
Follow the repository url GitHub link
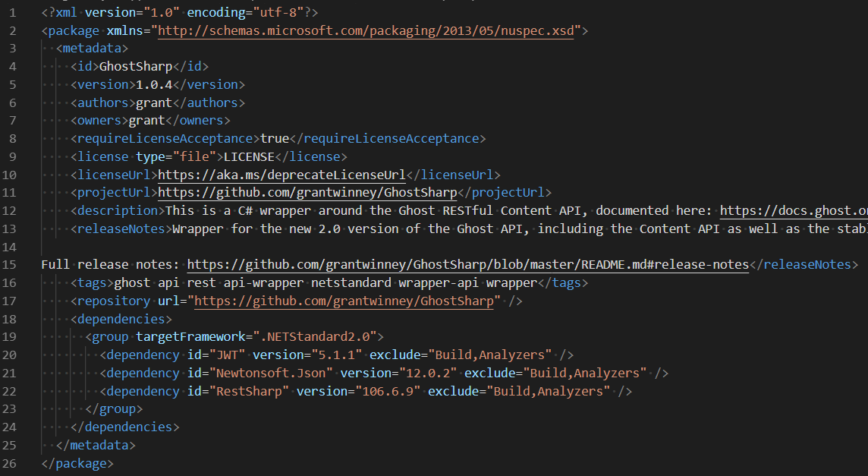pos(344,301)
